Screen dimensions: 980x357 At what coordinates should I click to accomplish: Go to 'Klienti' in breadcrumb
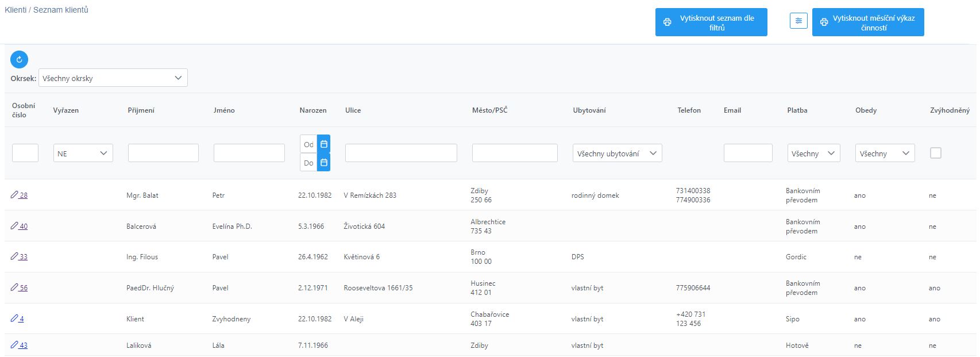(x=16, y=10)
